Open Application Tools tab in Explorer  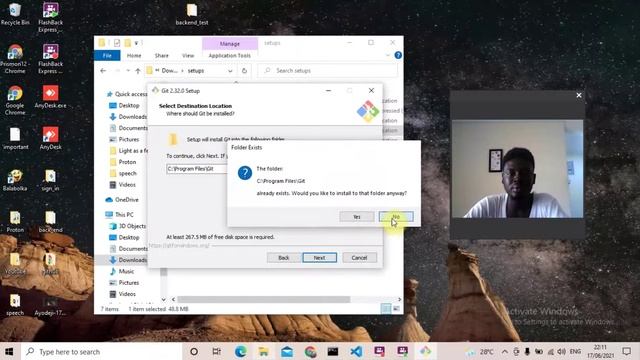pyautogui.click(x=229, y=56)
